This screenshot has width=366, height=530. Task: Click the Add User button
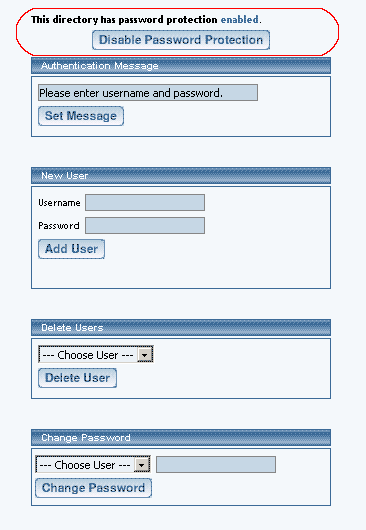pos(71,249)
